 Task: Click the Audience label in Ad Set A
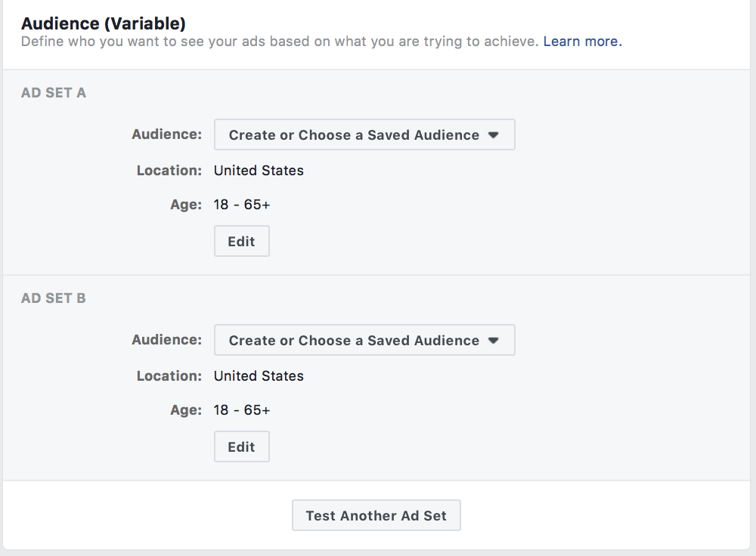coord(167,134)
